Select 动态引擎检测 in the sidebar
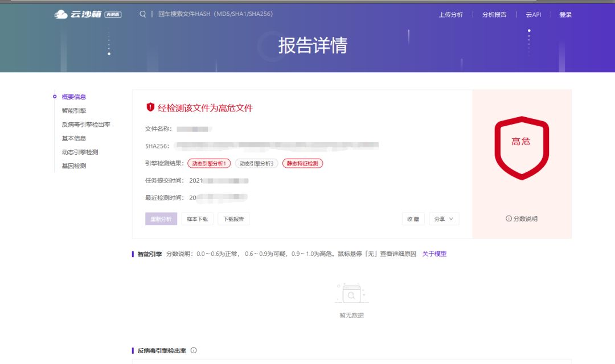Image resolution: width=615 pixels, height=364 pixels. tap(80, 152)
